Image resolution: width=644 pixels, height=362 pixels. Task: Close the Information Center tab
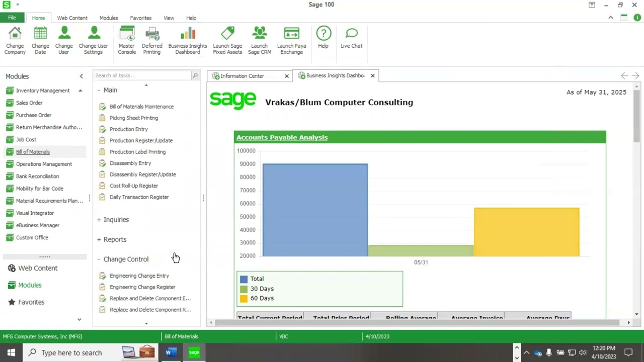(x=287, y=76)
